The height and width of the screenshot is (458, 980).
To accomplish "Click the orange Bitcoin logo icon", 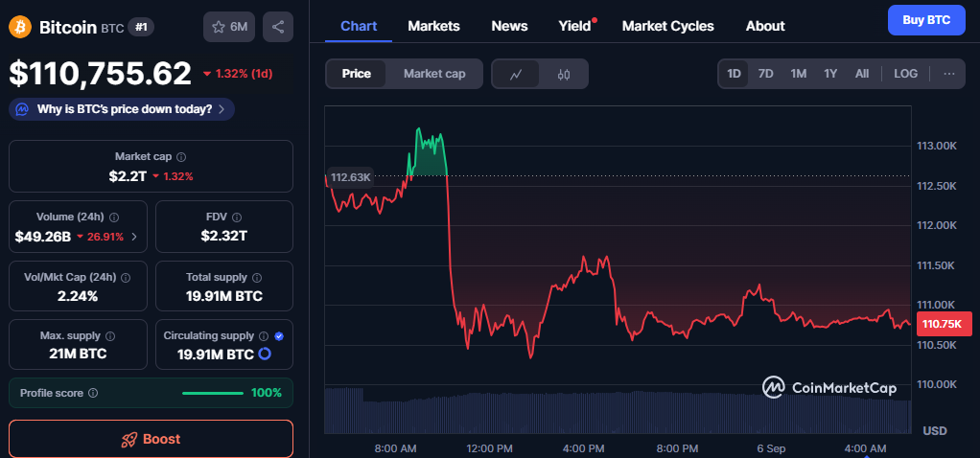I will coord(20,27).
